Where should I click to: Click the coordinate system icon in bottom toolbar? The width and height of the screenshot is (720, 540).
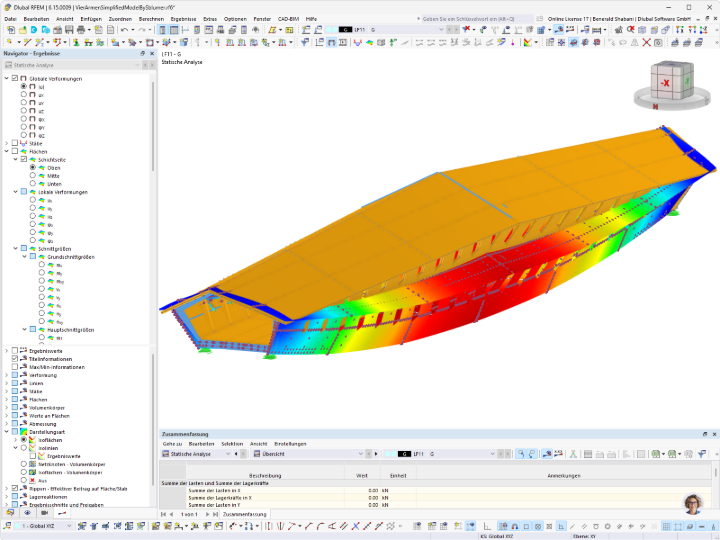pyautogui.click(x=8, y=526)
